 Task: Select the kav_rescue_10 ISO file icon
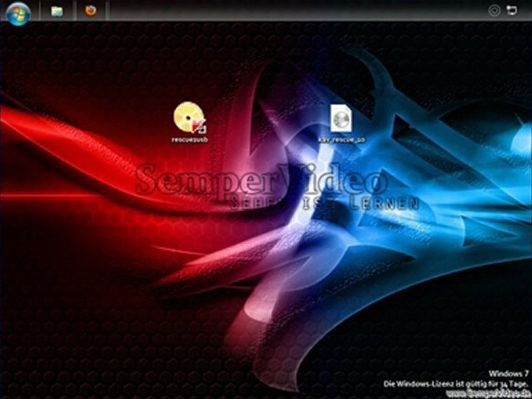tap(341, 118)
